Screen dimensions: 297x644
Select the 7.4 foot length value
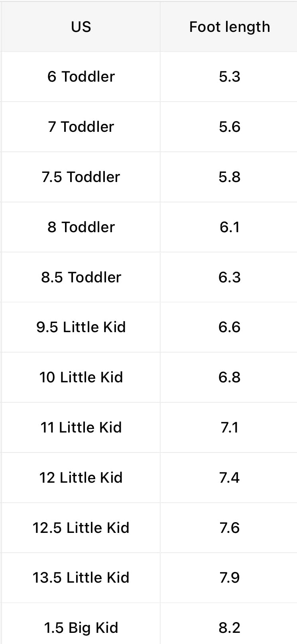click(x=229, y=478)
